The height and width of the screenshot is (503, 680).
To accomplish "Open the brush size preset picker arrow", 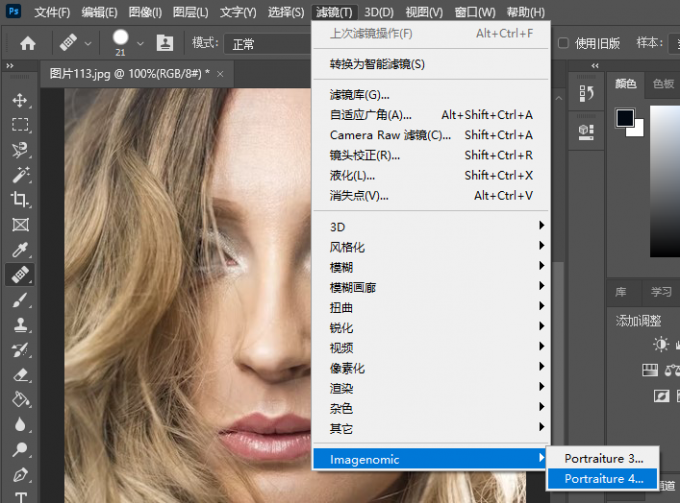I will pos(140,43).
